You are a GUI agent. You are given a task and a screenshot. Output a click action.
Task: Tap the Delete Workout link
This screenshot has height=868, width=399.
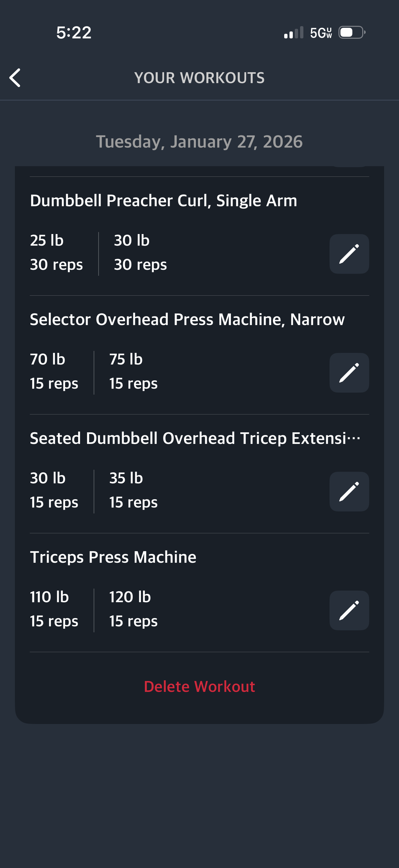(x=199, y=686)
